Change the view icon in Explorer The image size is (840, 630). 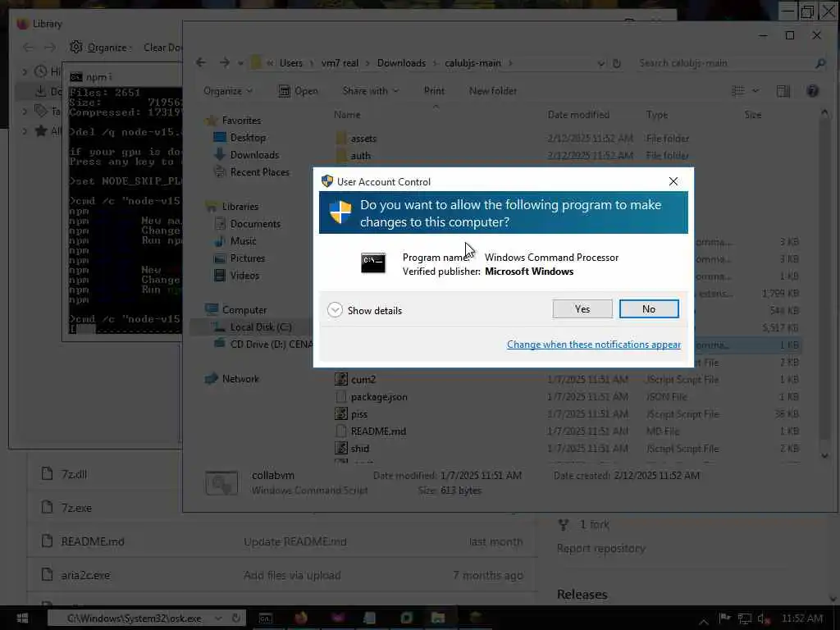coord(738,91)
